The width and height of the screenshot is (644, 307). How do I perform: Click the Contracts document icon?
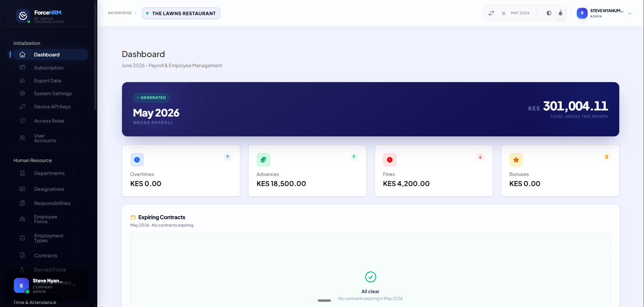22,255
